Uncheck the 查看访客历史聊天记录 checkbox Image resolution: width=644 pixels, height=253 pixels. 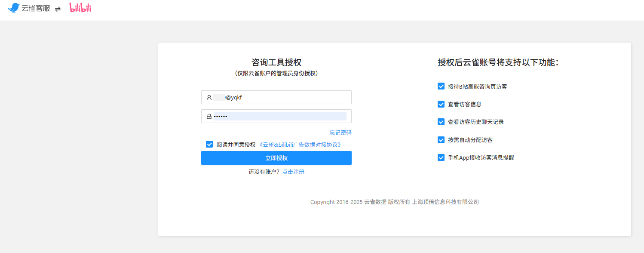click(441, 122)
